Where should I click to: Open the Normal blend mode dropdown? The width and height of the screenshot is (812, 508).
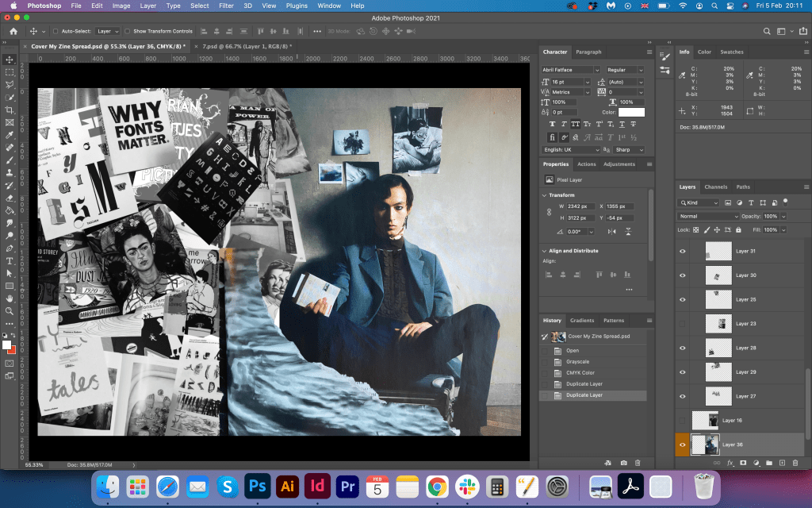pyautogui.click(x=708, y=216)
